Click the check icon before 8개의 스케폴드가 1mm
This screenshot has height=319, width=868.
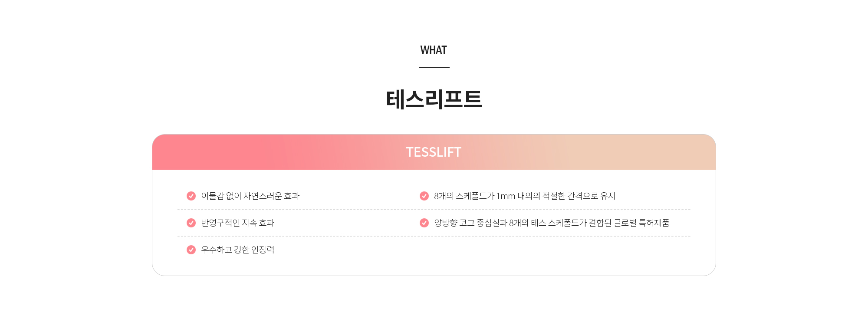click(x=424, y=196)
